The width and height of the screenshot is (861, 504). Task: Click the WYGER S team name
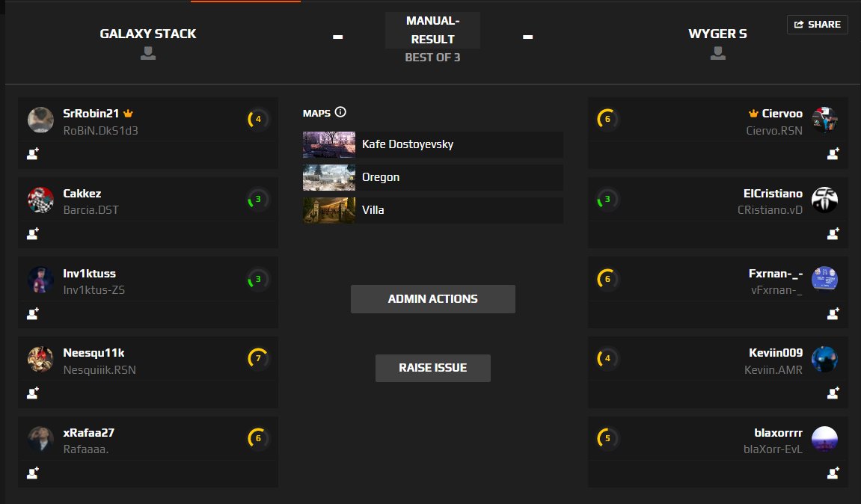tap(717, 34)
